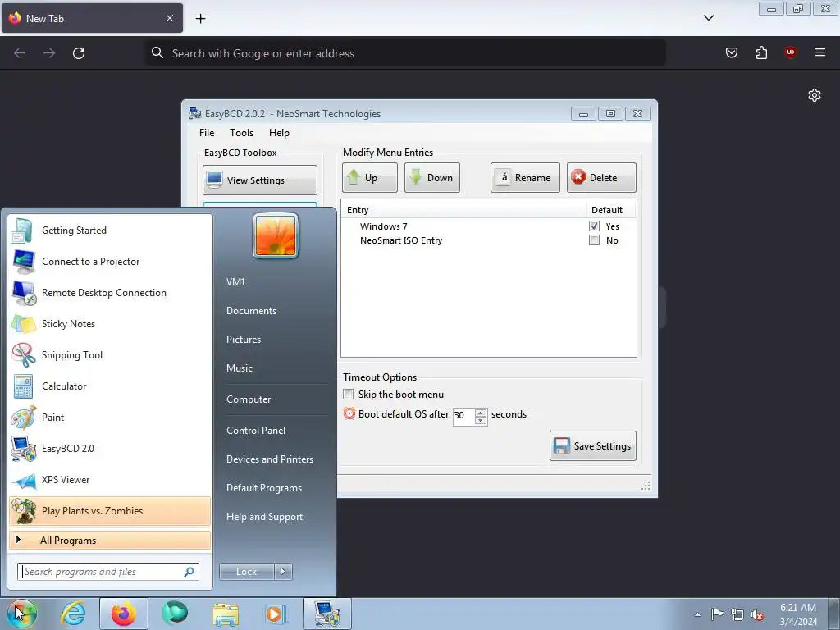840x630 pixels.
Task: Click the Firefox address bar
Action: tap(405, 53)
